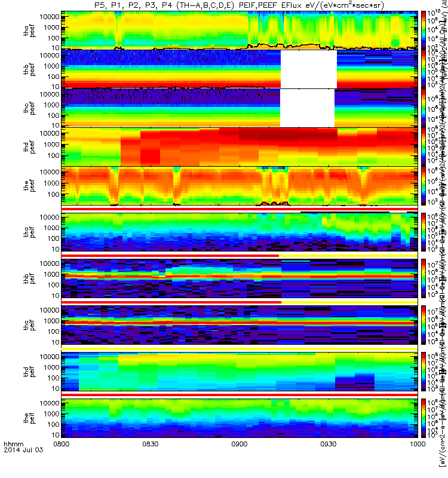Click the 100 tick label of the peef panel
The image size is (448, 478).
[53, 194]
